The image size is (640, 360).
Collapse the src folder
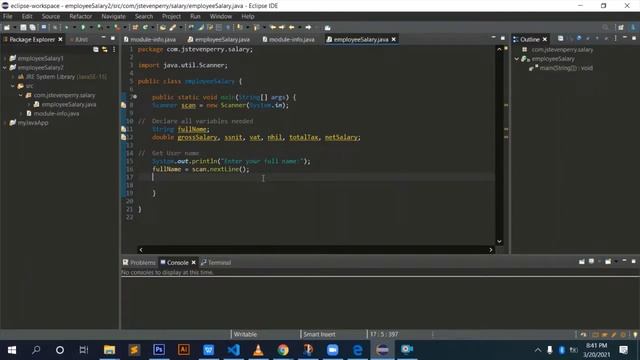(x=13, y=86)
